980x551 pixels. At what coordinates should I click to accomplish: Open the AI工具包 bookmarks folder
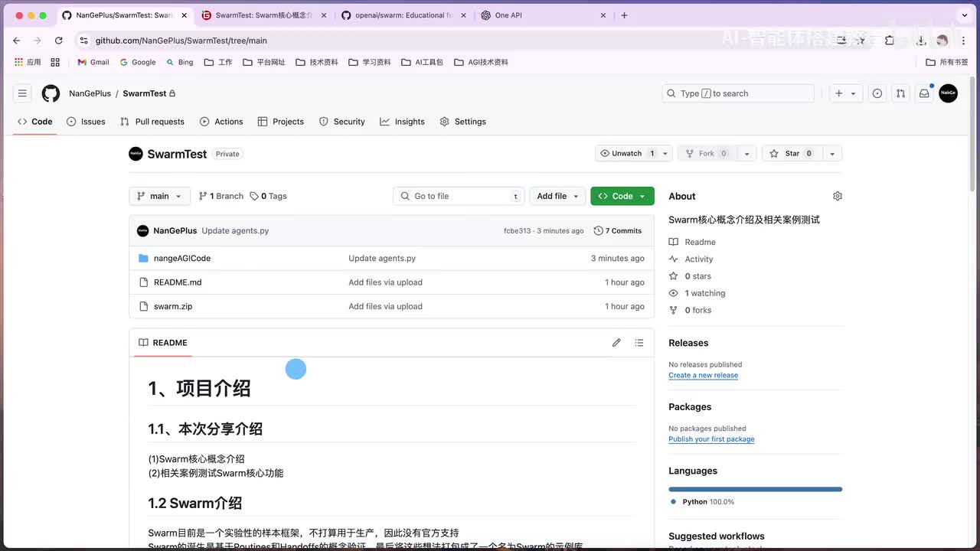(x=423, y=62)
